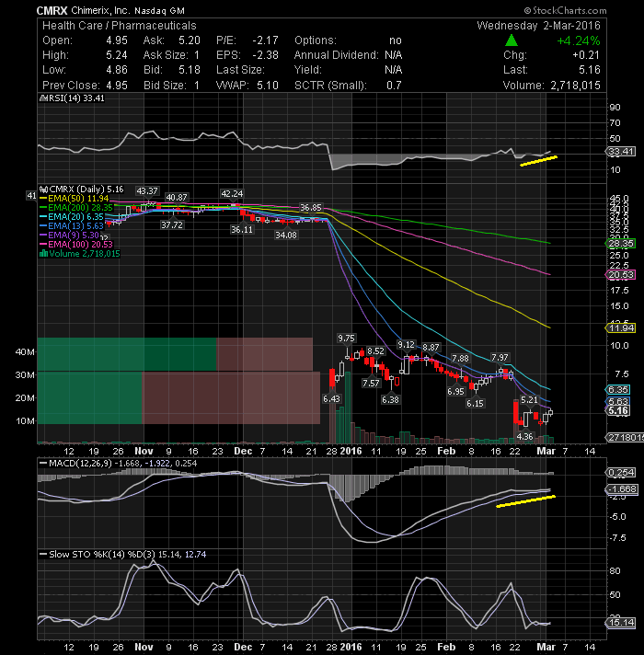Click the 8.87 price label
This screenshot has width=644, height=655.
coord(431,348)
